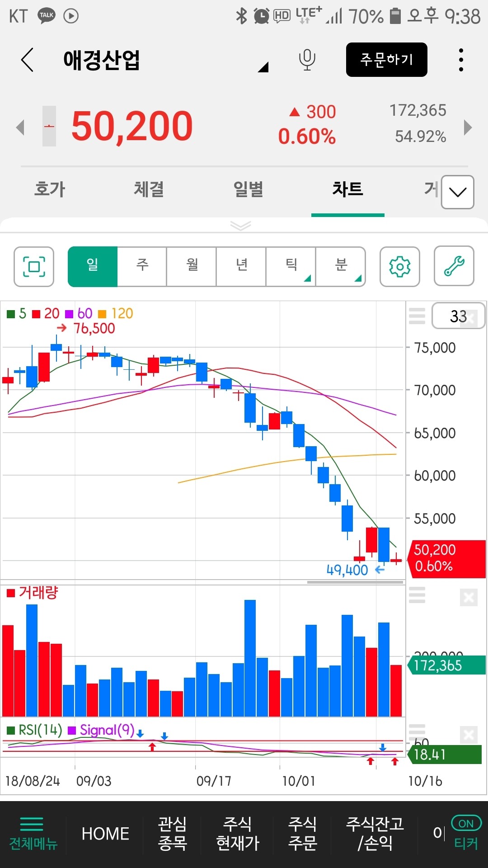Viewport: 488px width, 868px height.
Task: Open 관심종목 from bottom bar
Action: click(172, 833)
